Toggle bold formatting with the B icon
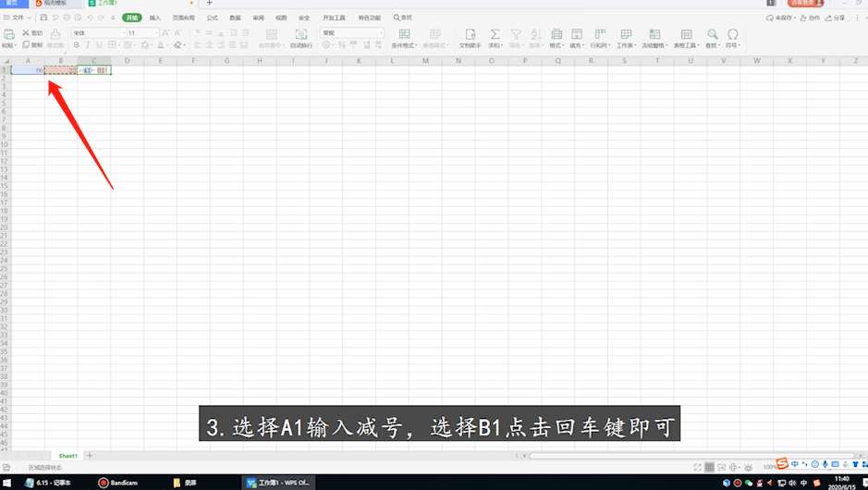 coord(77,45)
